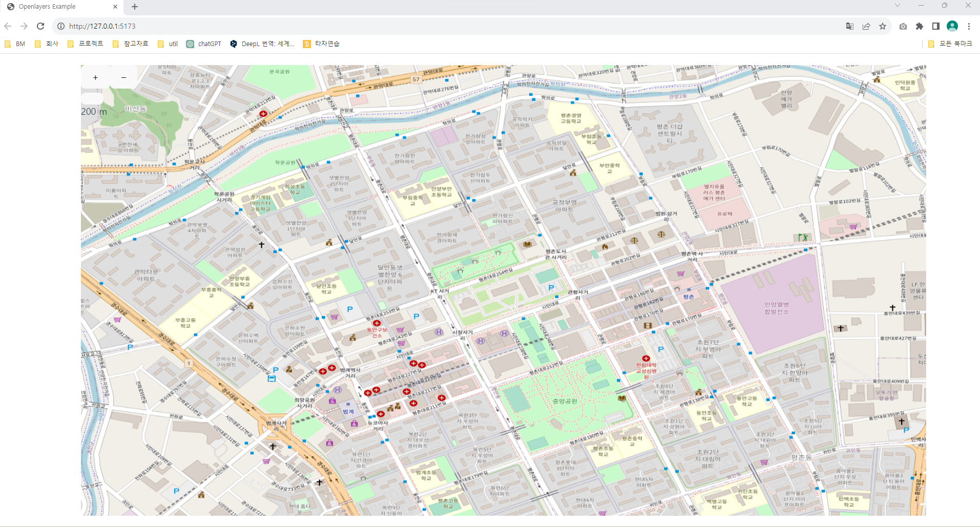
Task: Open the 모든 북마크 folder
Action: (x=950, y=44)
